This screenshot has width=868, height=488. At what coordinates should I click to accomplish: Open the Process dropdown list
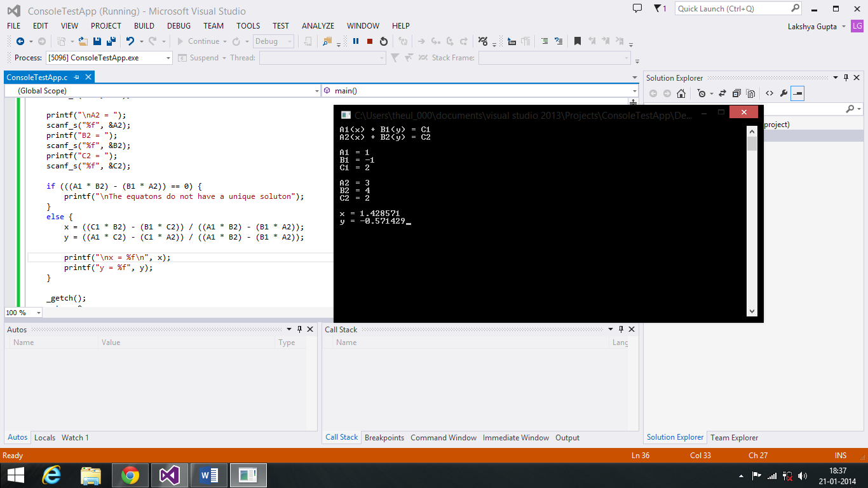coord(168,57)
